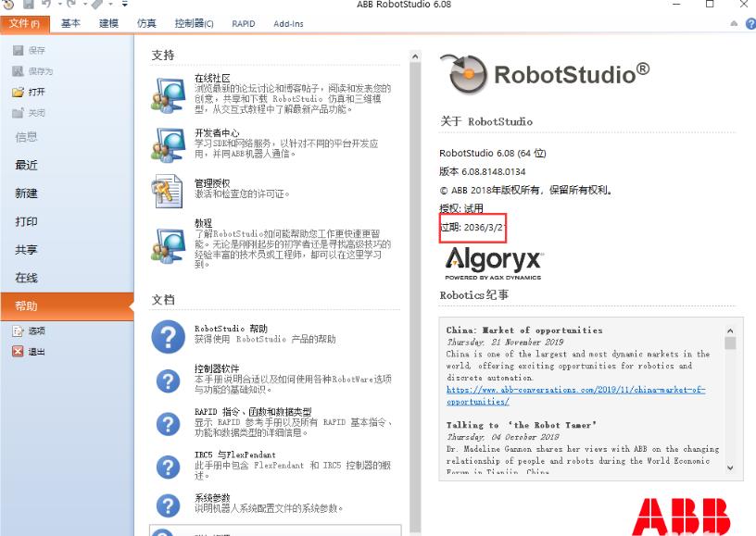Open the 文件 (File) tab
756x536 pixels.
tap(24, 23)
